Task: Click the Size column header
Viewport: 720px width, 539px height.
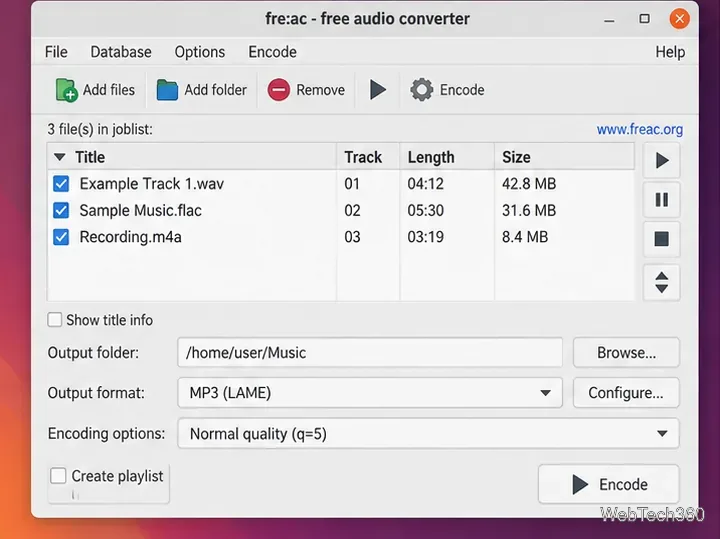Action: 565,157
